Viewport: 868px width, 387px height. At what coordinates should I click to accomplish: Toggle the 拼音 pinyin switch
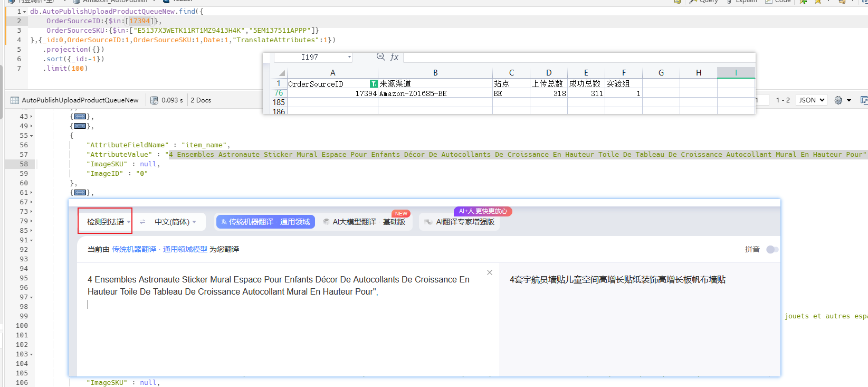[x=772, y=250]
